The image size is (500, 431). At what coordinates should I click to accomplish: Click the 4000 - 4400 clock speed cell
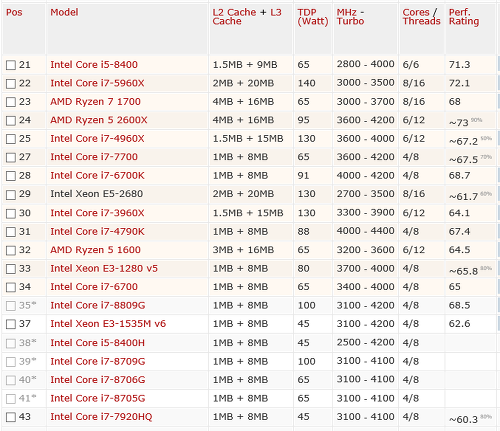click(365, 231)
